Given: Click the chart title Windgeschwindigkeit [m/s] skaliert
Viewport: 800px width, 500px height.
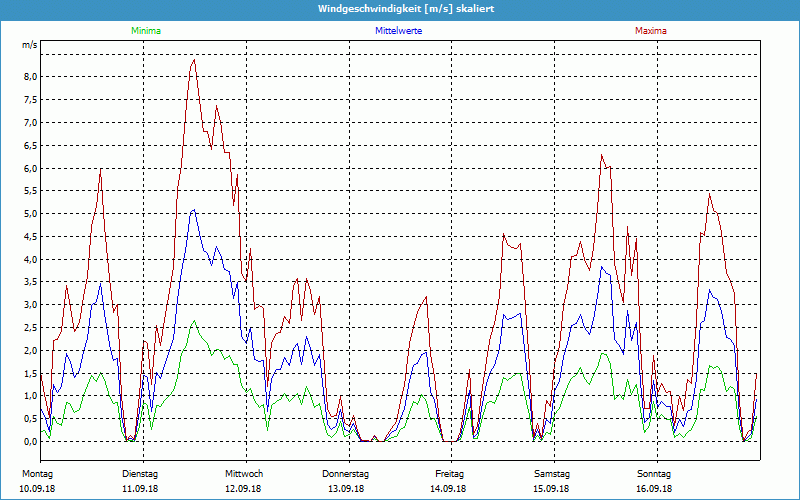Looking at the screenshot, I should 406,9.
